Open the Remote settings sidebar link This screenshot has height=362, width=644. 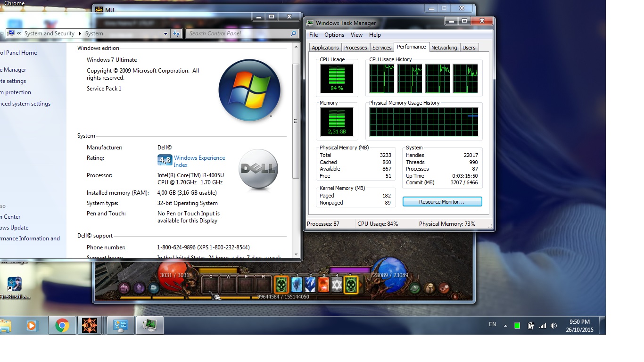[13, 81]
